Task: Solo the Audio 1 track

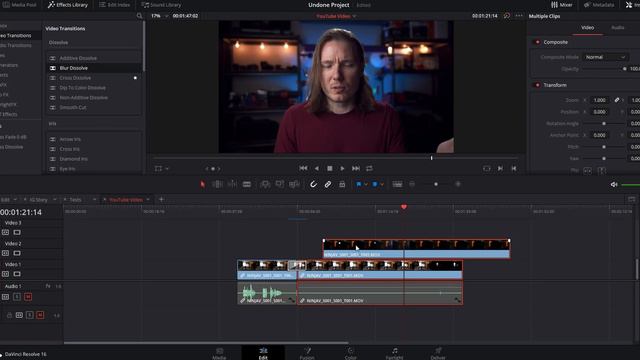Action: (x=17, y=297)
